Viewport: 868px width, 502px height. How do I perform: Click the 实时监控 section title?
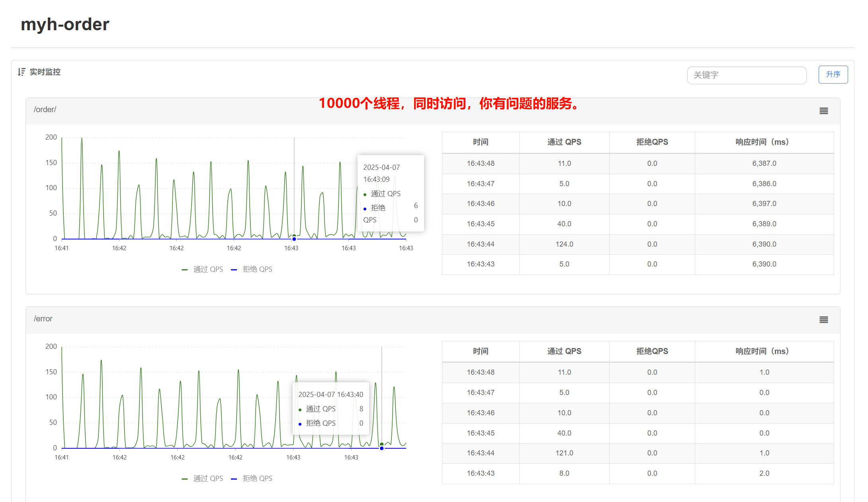(45, 72)
